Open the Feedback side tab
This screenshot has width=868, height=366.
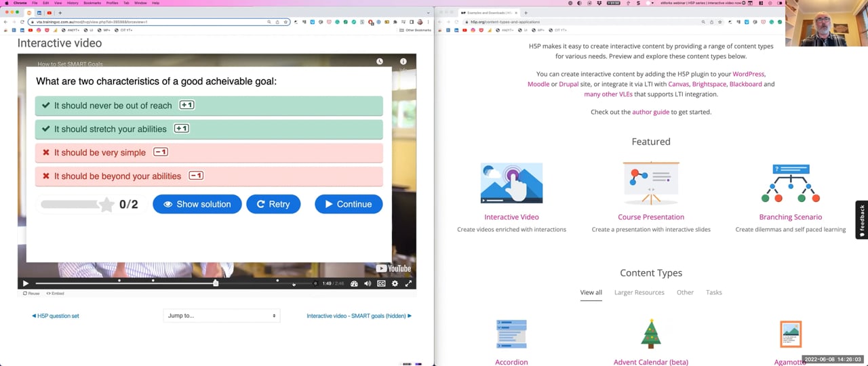pos(862,220)
